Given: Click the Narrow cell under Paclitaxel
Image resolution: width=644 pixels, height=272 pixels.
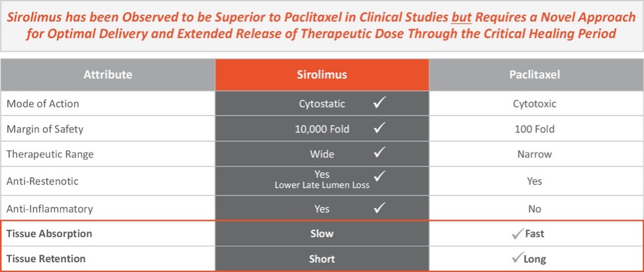Looking at the screenshot, I should click(536, 154).
